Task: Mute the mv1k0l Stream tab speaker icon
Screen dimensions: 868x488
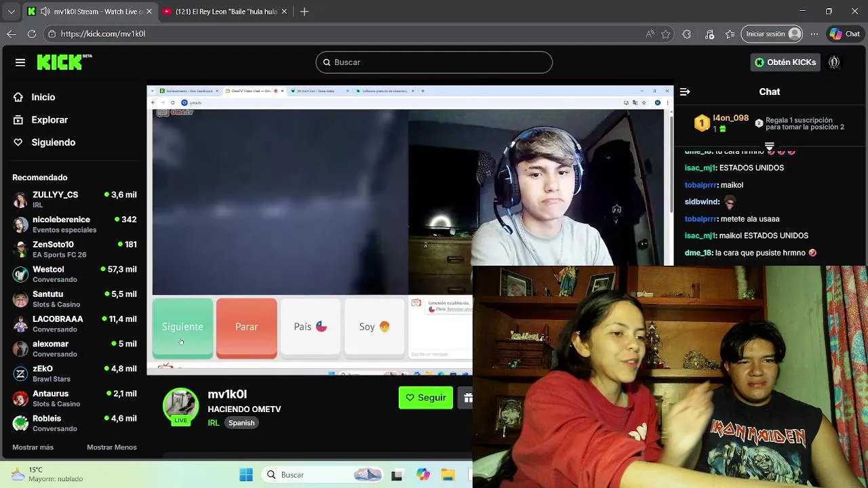Action: click(45, 12)
